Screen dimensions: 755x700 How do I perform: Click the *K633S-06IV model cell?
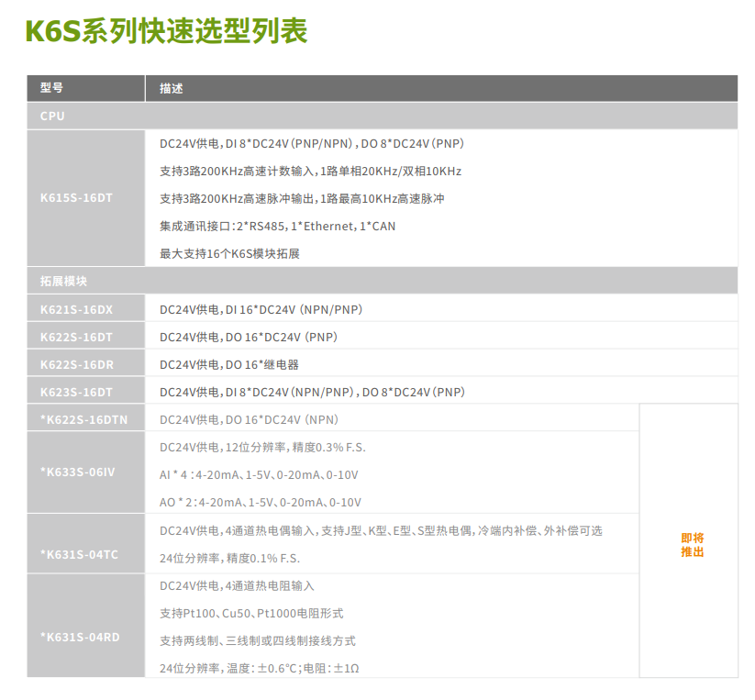(x=77, y=472)
